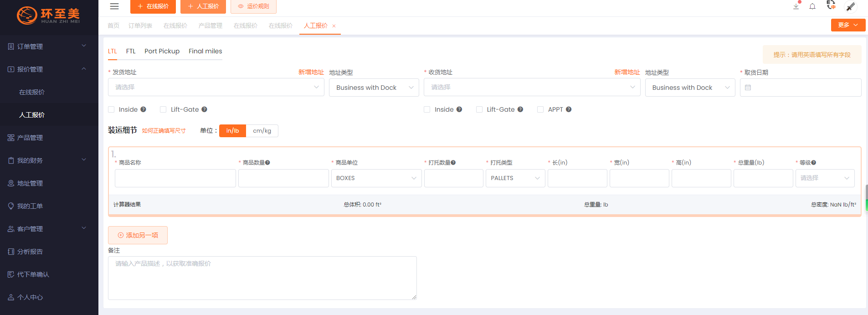Viewport: 868px width, 315px height.
Task: Toggle the hamburger sidebar menu icon
Action: (114, 6)
